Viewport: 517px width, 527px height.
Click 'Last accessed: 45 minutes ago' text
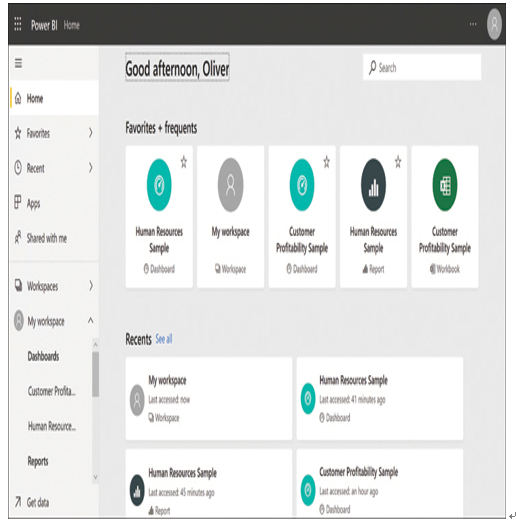(181, 493)
